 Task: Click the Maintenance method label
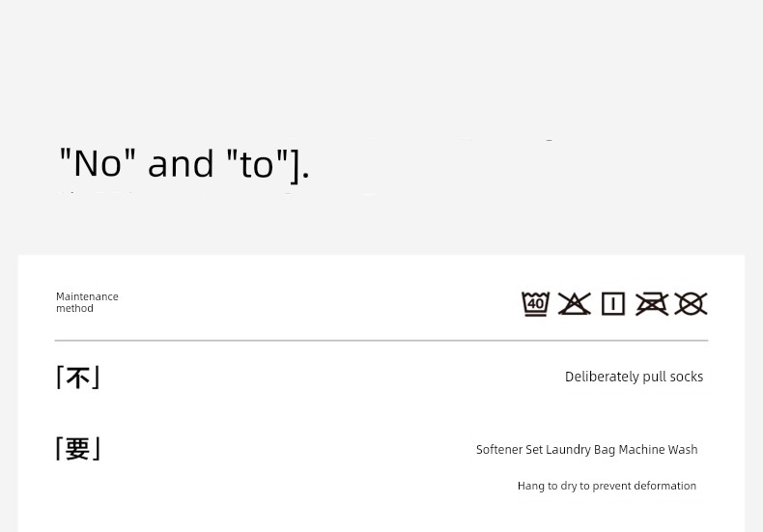pyautogui.click(x=87, y=302)
